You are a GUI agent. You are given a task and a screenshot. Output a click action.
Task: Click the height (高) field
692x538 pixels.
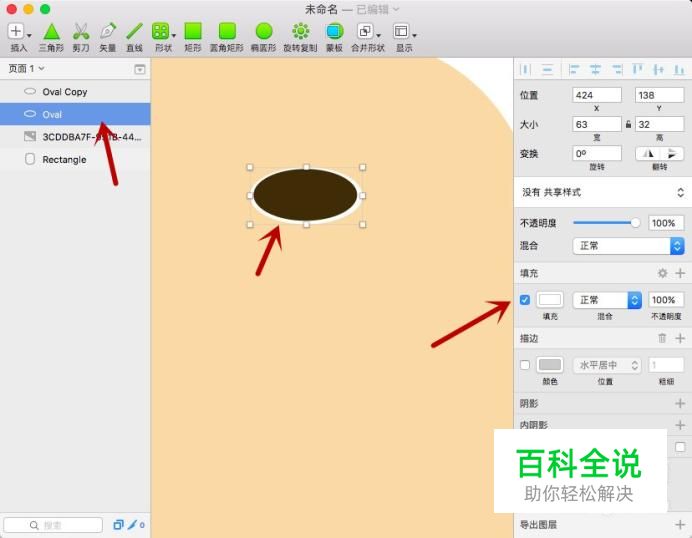659,124
